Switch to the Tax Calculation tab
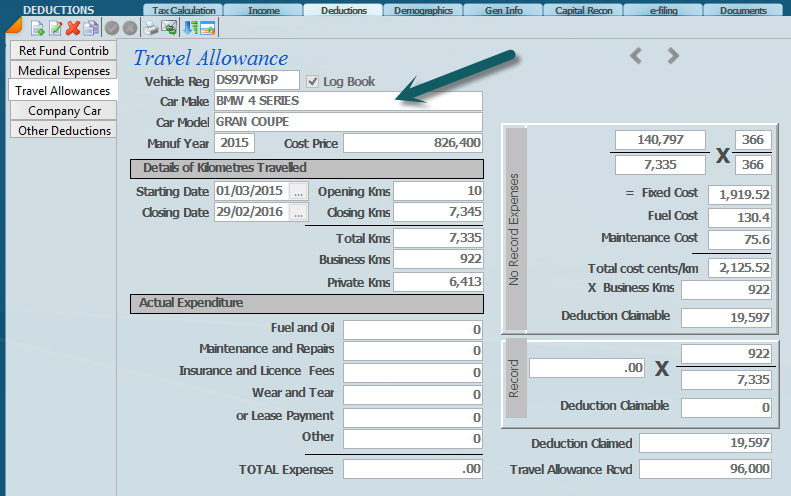This screenshot has height=496, width=791. click(184, 11)
